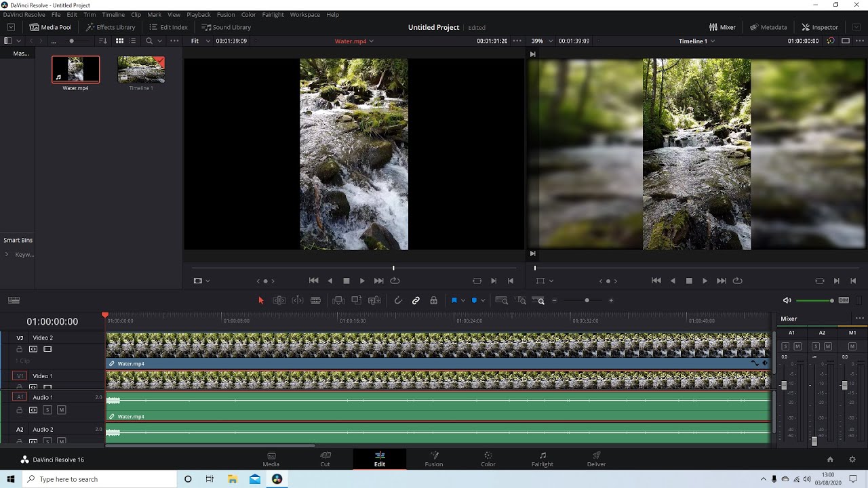Toggle linked selection chain icon
This screenshot has height=488, width=868.
(x=416, y=300)
